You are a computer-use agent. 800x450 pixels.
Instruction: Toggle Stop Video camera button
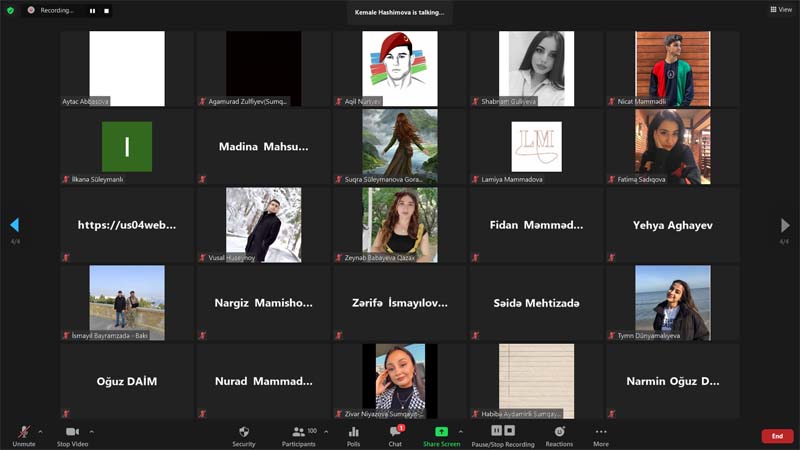pyautogui.click(x=72, y=435)
